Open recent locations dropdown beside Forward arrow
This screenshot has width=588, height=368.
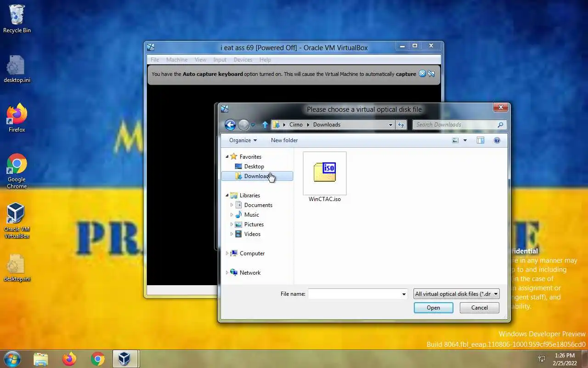point(253,125)
